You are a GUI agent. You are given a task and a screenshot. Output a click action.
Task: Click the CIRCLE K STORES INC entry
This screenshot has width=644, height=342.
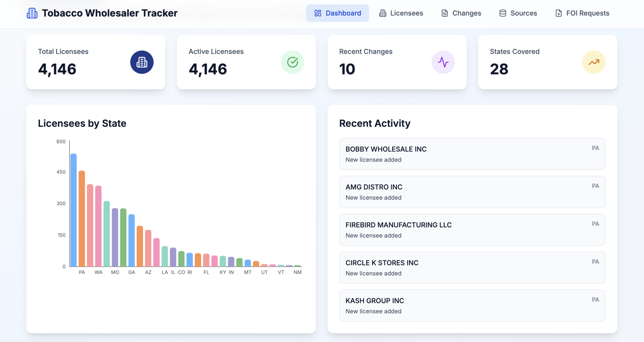472,268
